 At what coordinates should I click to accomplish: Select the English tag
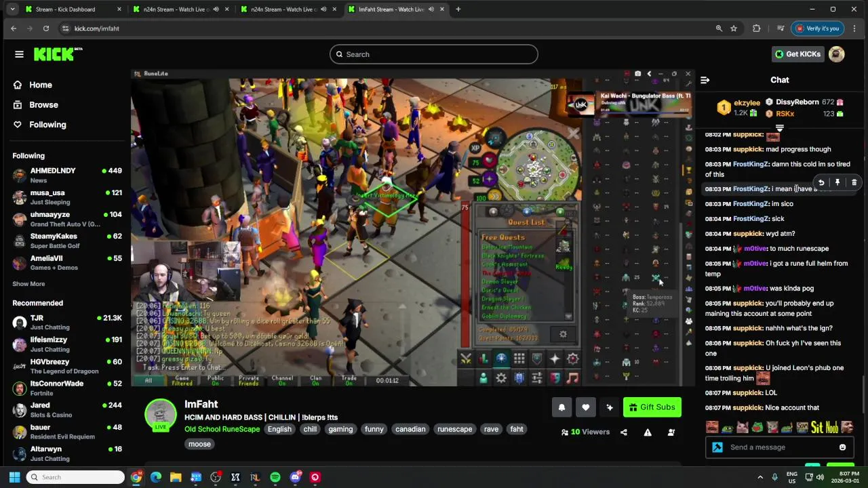(279, 429)
